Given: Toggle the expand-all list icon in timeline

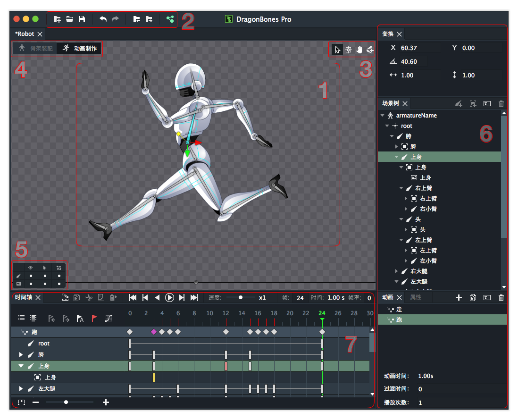Looking at the screenshot, I should pos(33,318).
